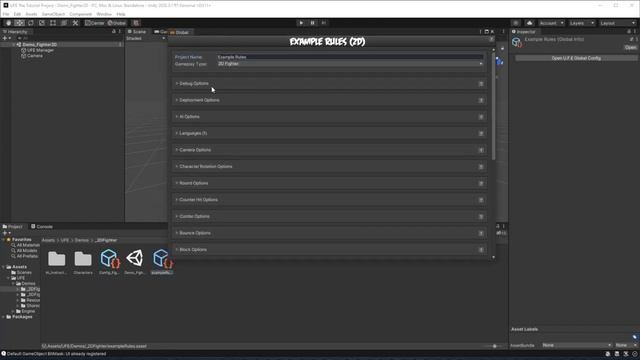The image size is (640, 360).
Task: Open the Layers dropdown
Action: pos(582,23)
